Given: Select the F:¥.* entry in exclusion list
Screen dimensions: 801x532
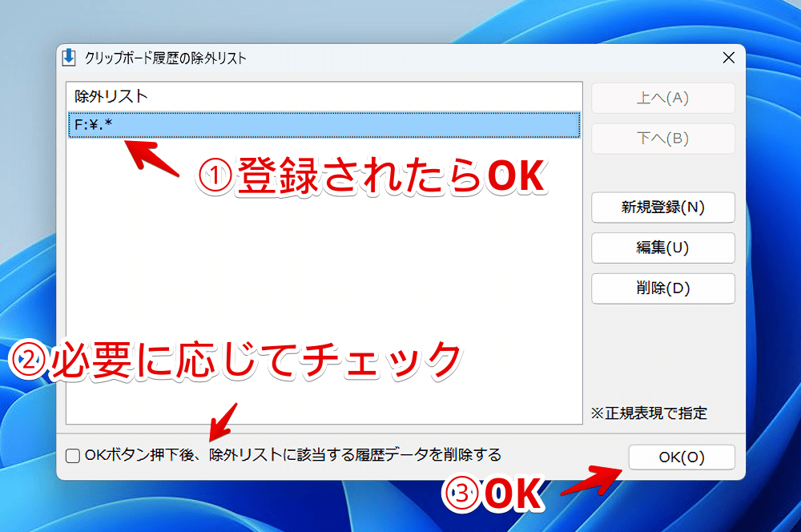Looking at the screenshot, I should tap(324, 125).
